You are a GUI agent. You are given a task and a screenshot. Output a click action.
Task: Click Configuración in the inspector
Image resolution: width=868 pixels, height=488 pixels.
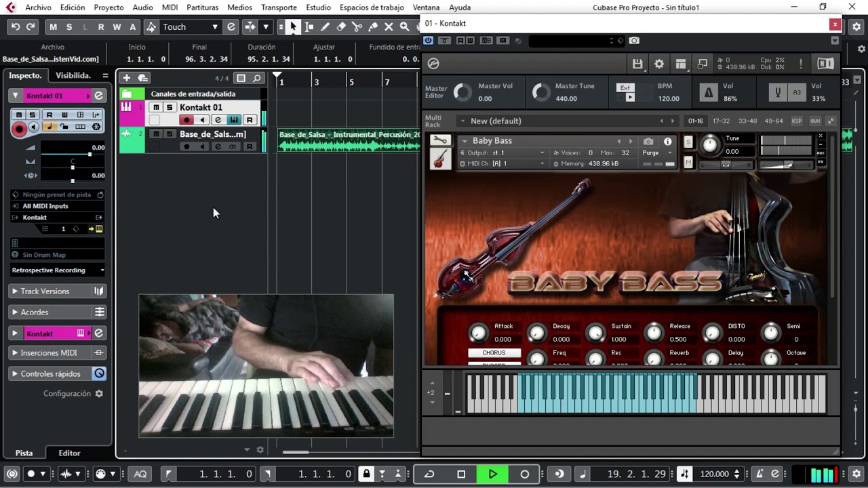(73, 394)
